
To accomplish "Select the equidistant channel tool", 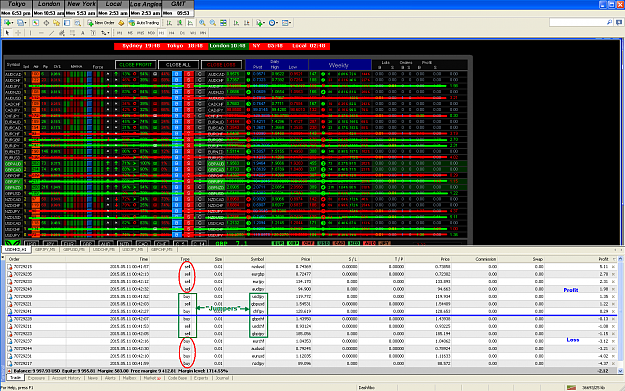I will coord(62,33).
